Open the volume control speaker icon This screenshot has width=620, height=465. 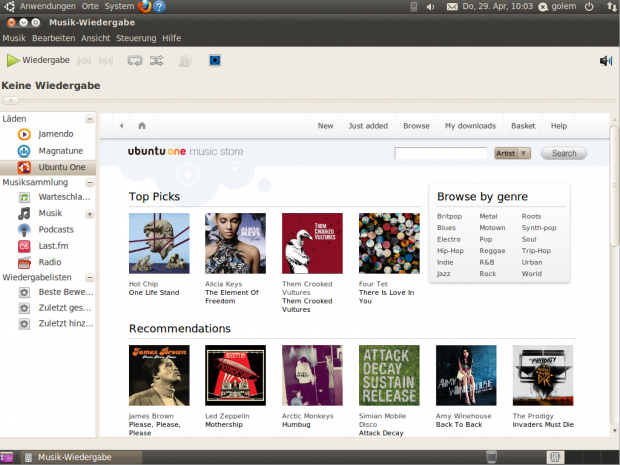606,60
